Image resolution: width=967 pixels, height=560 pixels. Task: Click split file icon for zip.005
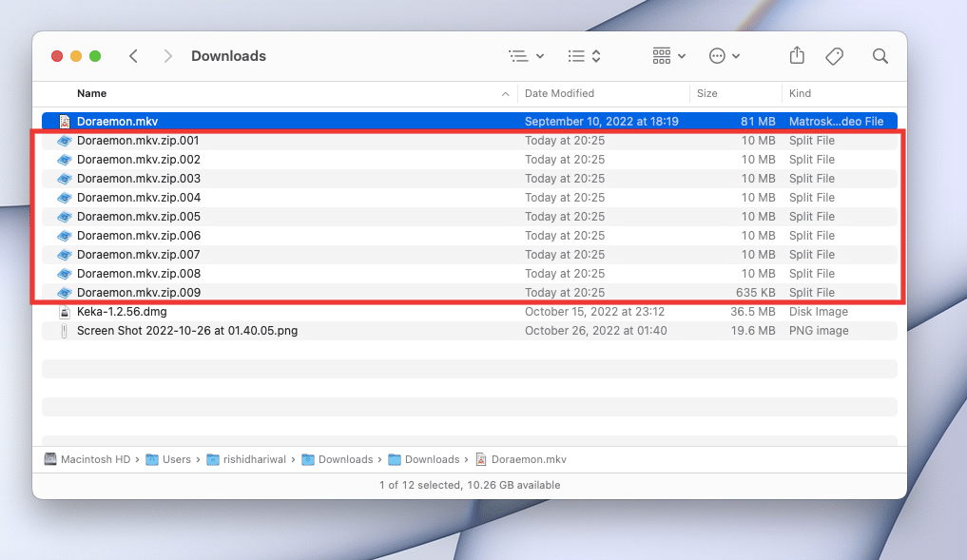[x=64, y=217]
